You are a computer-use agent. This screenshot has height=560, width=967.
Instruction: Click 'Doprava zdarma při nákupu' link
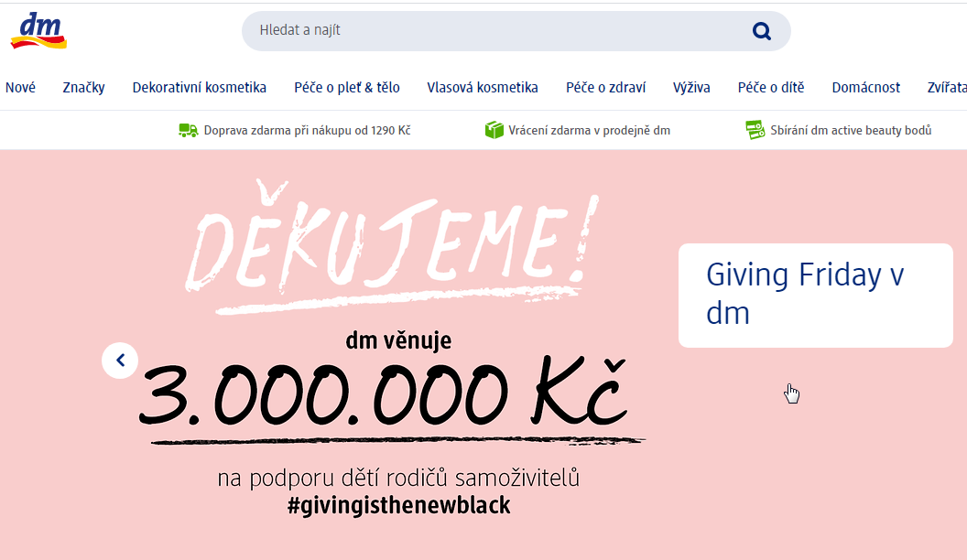(x=307, y=131)
